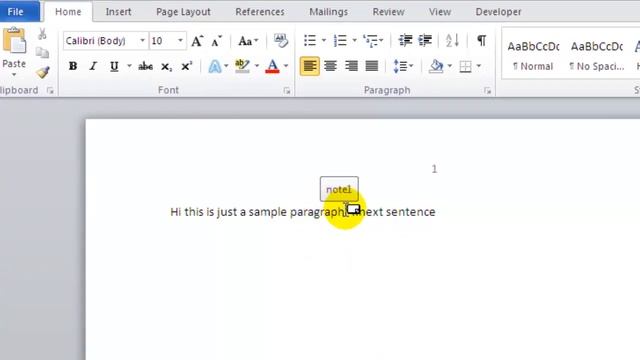Expand numbering library dropdown arrow

click(354, 40)
